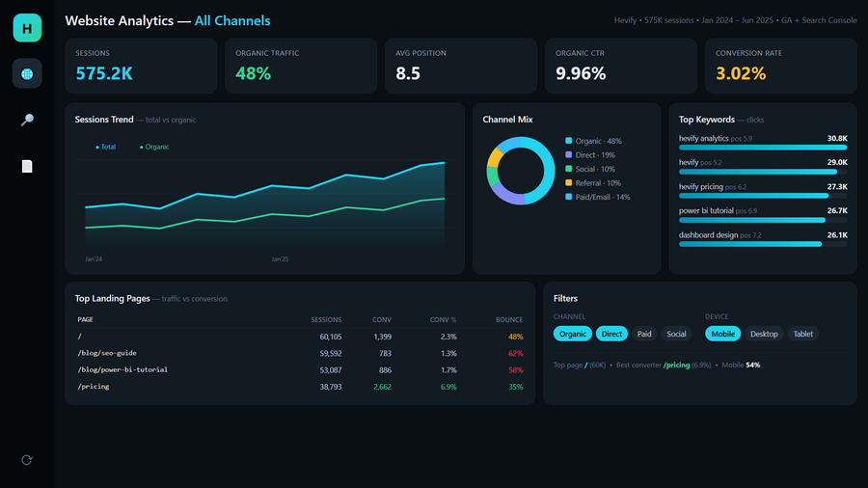Open the globe web analytics page
The width and height of the screenshot is (868, 488).
27,73
